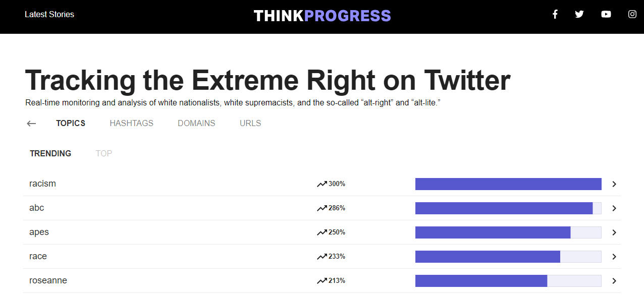Click the race topic progress bar

tap(508, 257)
